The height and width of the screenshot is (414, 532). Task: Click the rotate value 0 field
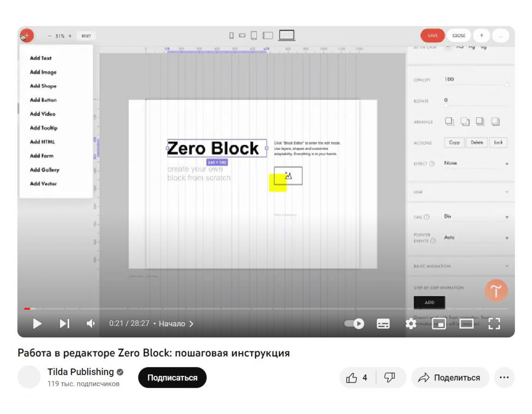point(446,100)
